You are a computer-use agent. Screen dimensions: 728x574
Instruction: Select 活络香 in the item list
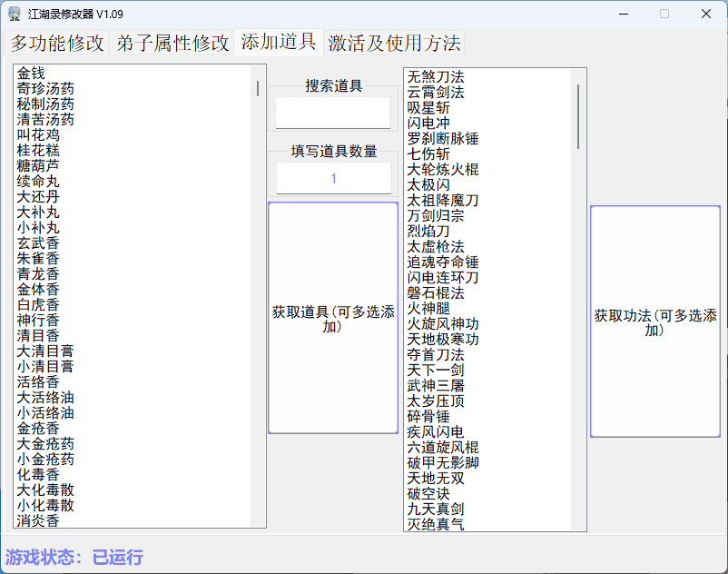38,381
